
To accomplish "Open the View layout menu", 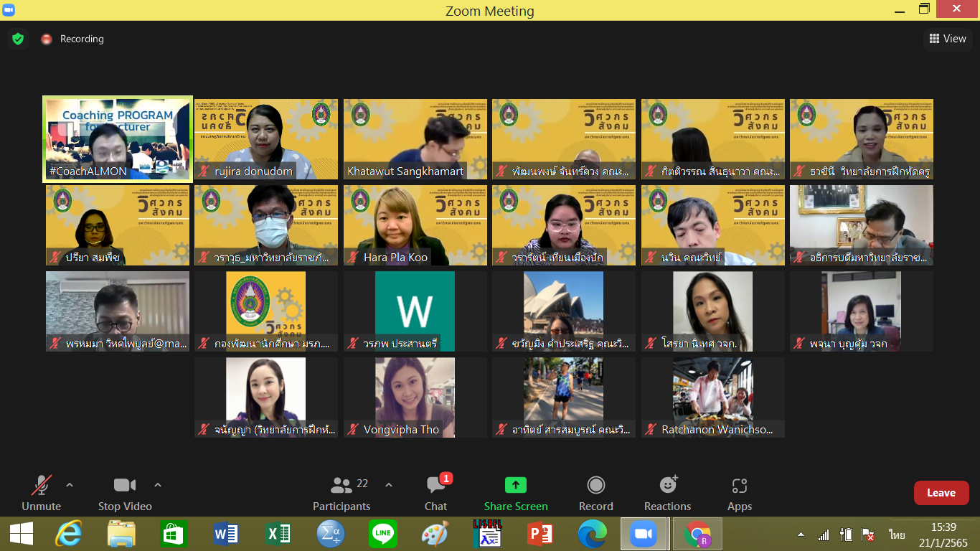I will click(x=948, y=39).
